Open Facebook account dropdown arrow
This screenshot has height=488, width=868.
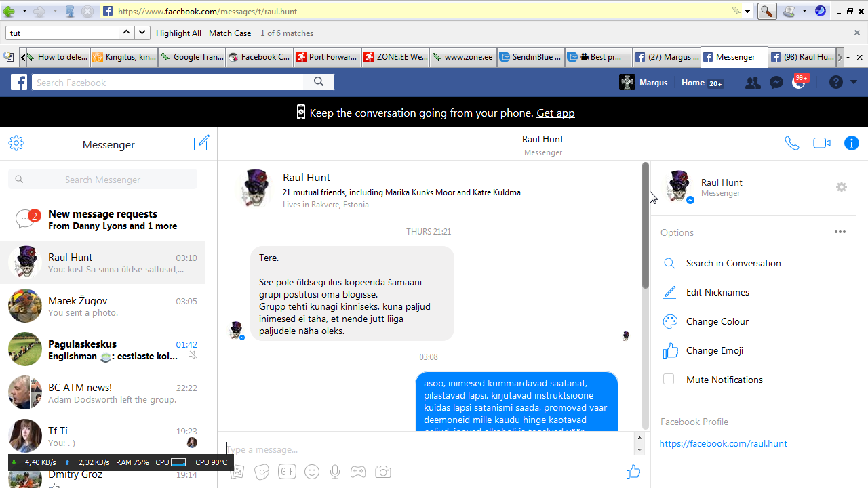[854, 83]
